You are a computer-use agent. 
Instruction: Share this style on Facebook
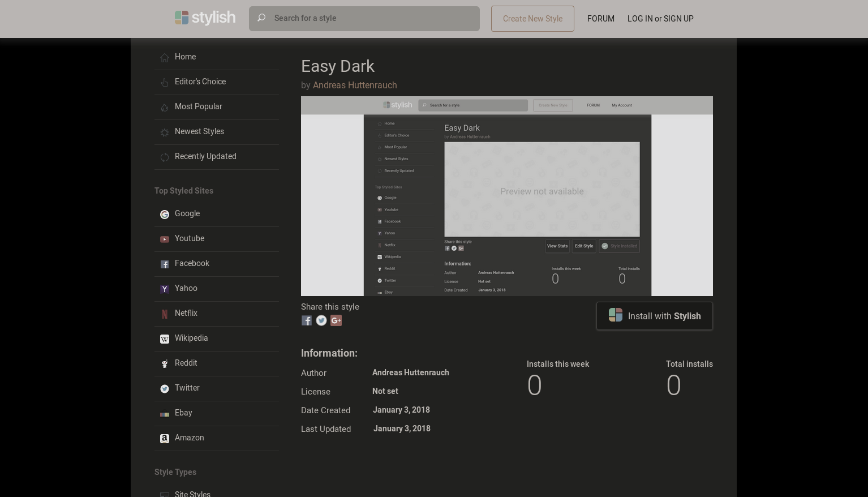pyautogui.click(x=307, y=320)
